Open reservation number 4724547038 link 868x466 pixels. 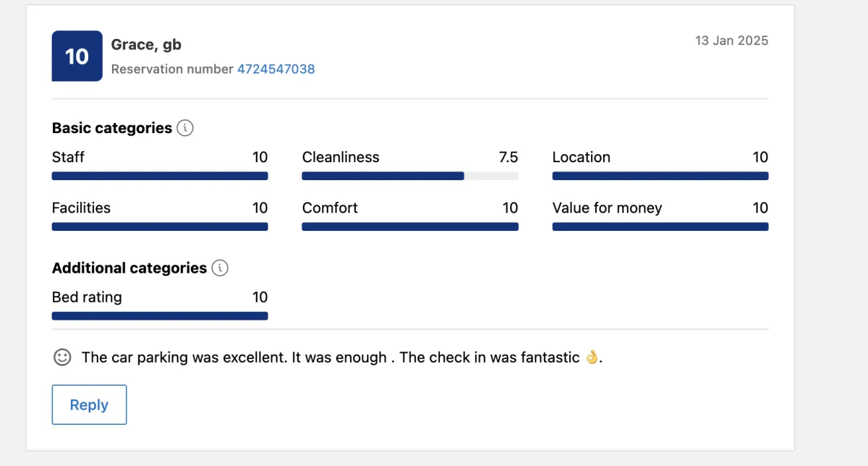tap(276, 69)
